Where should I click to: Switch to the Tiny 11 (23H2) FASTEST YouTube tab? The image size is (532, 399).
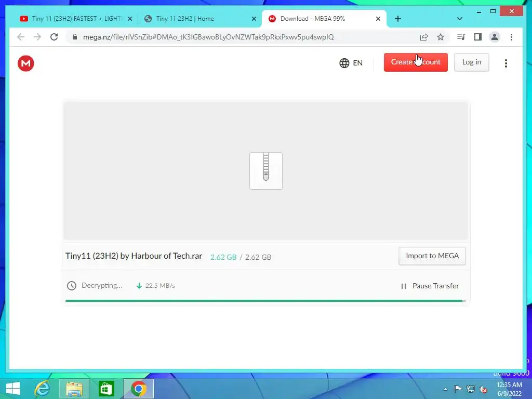(x=77, y=19)
